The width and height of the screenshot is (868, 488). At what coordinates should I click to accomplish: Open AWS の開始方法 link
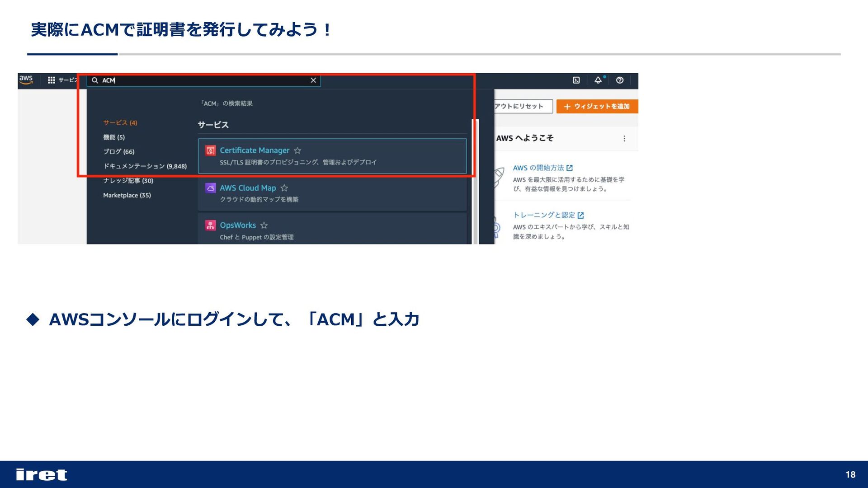click(x=538, y=168)
